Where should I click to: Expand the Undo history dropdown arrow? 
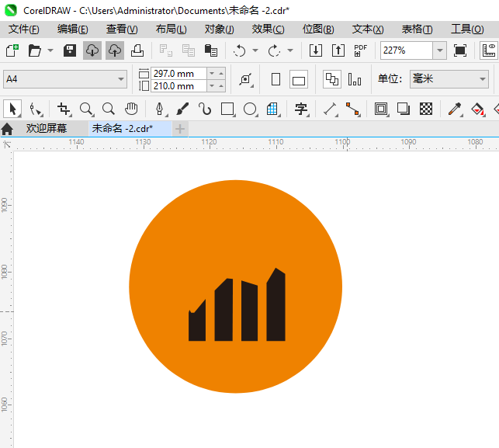click(255, 50)
